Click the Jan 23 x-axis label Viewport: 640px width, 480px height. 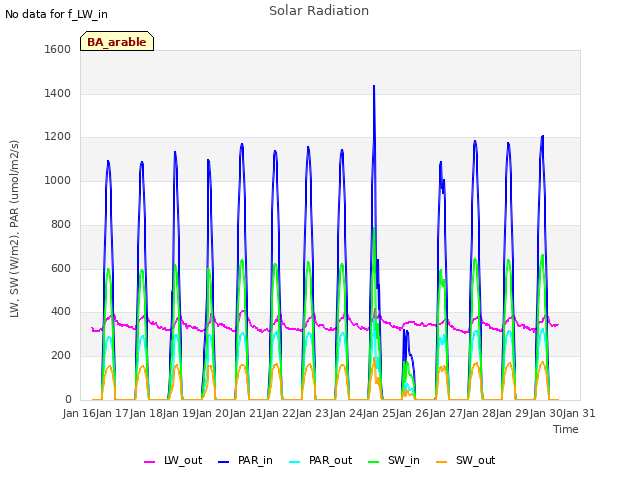(313, 413)
